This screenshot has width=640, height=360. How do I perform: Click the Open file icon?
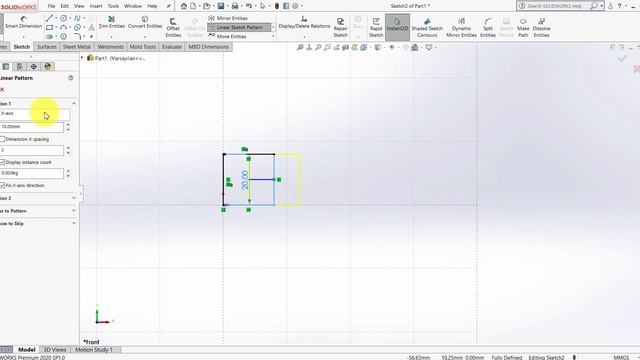(207, 6)
